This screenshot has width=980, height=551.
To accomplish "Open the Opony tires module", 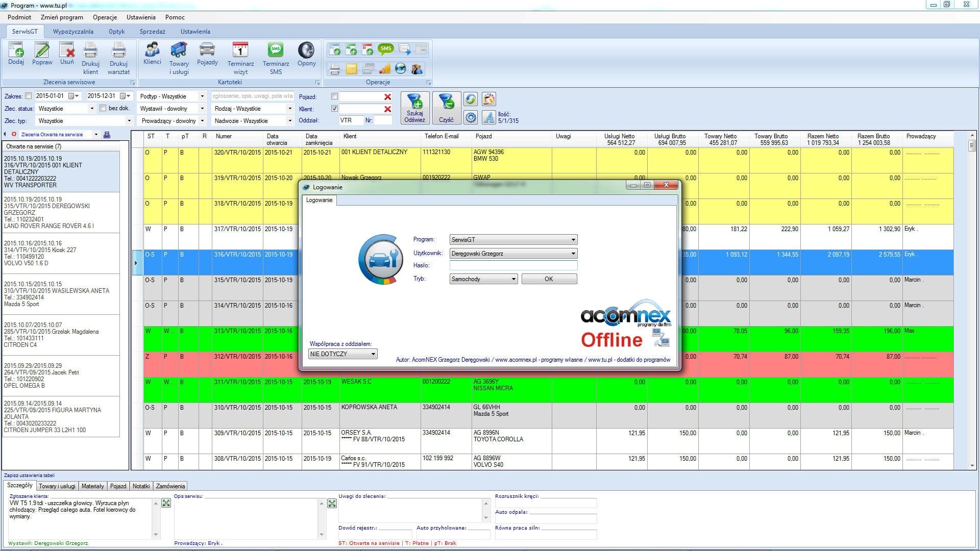I will (306, 51).
